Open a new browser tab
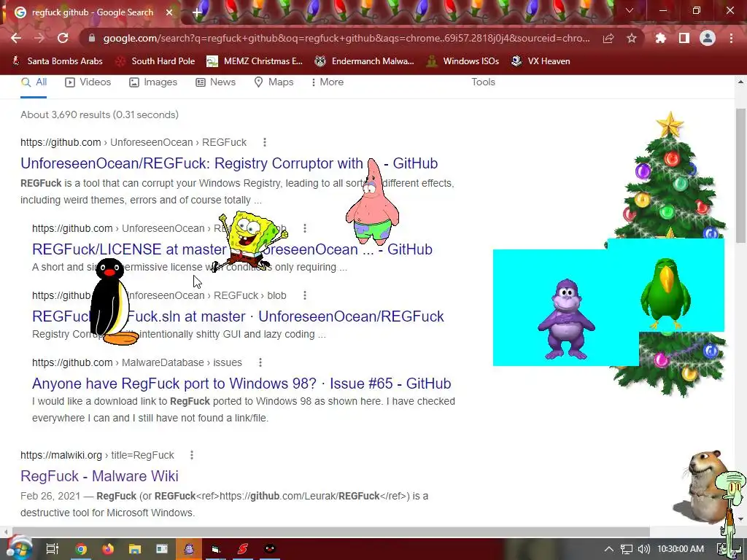The image size is (747, 560). click(x=197, y=13)
